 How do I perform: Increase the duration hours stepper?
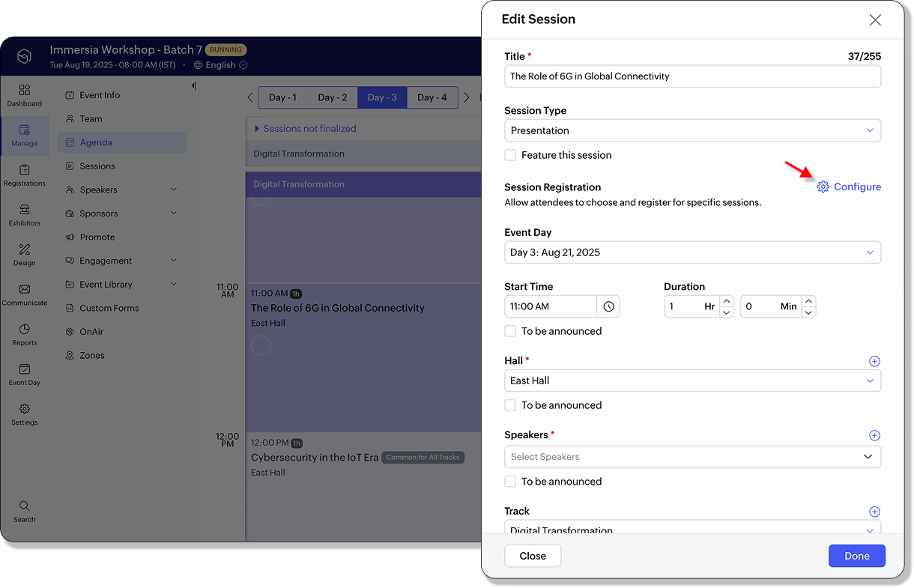coord(726,301)
